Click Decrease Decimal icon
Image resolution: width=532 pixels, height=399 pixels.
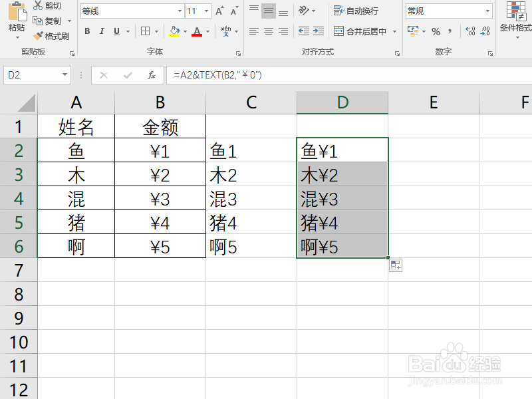coord(485,31)
